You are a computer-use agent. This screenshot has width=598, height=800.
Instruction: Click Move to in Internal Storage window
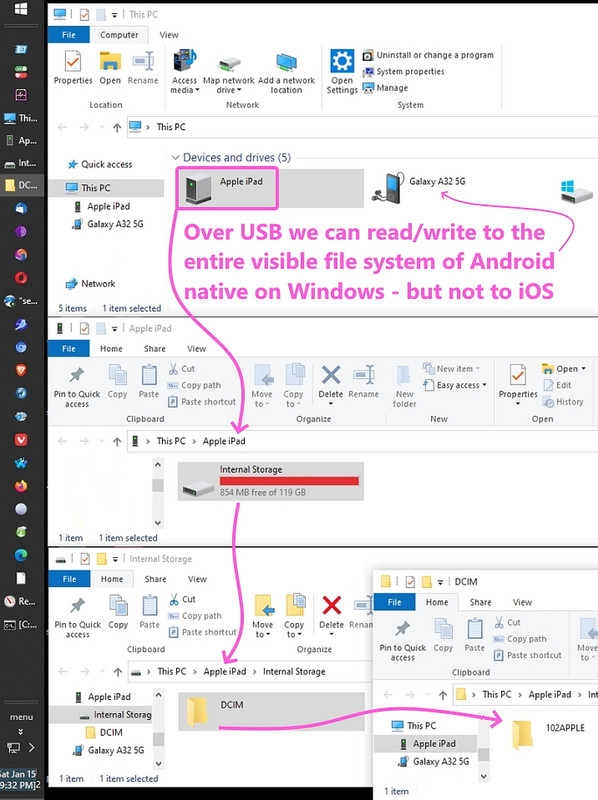point(263,616)
